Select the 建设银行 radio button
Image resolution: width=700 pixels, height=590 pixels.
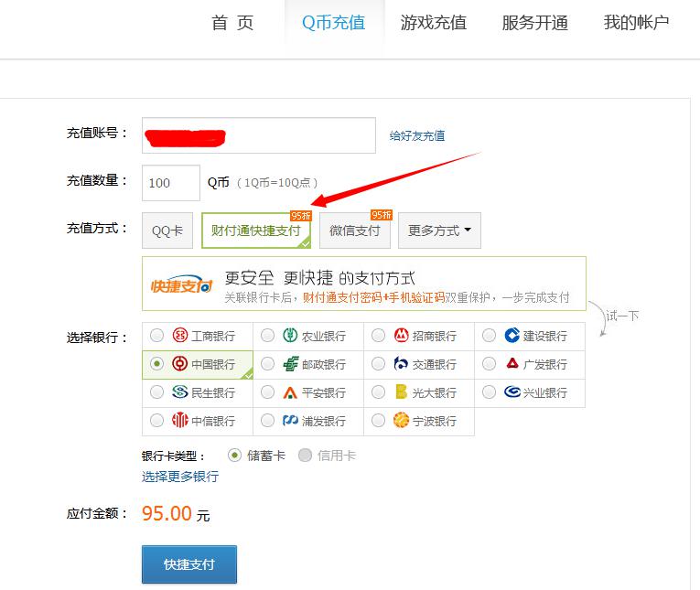point(489,335)
